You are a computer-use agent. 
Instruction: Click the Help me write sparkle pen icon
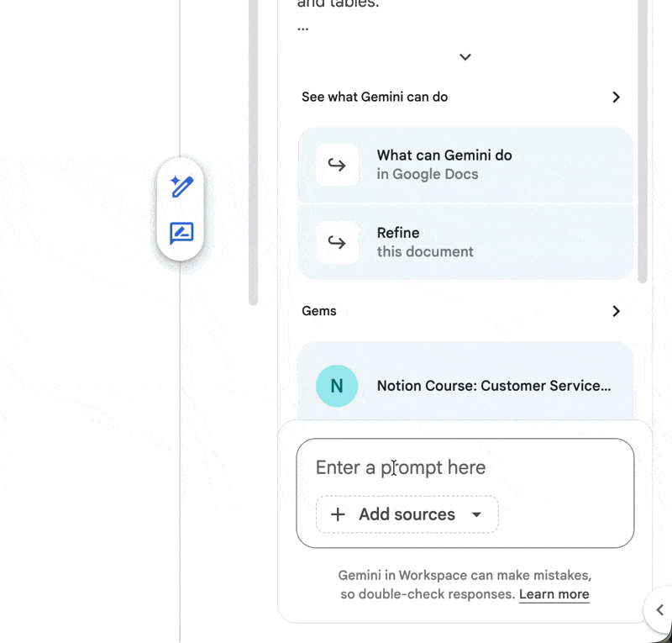pyautogui.click(x=181, y=186)
